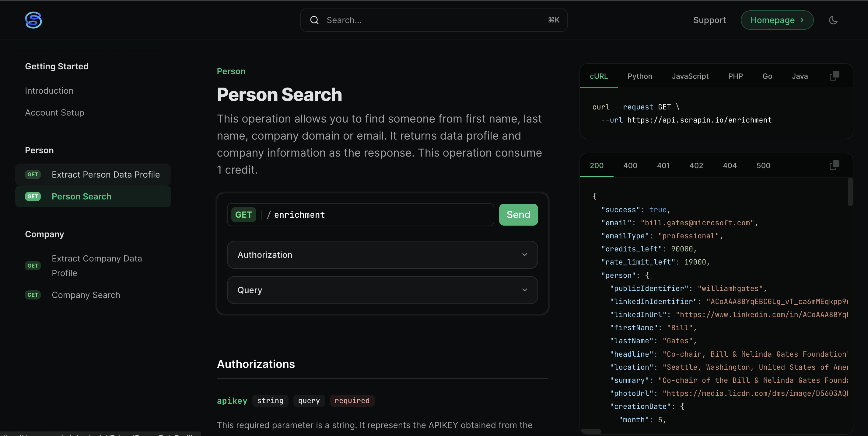Click the Person Search page title
Viewport: 868px width, 436px height.
tap(279, 95)
